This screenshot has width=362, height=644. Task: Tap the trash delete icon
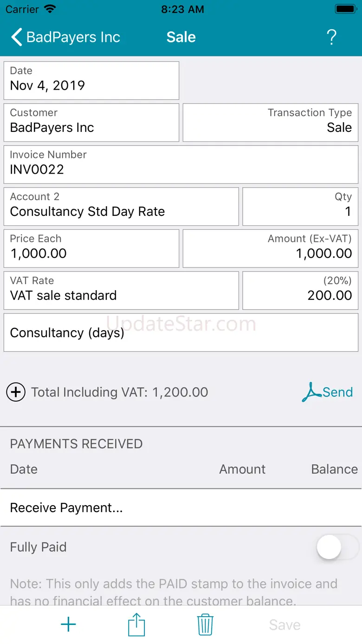pyautogui.click(x=205, y=624)
